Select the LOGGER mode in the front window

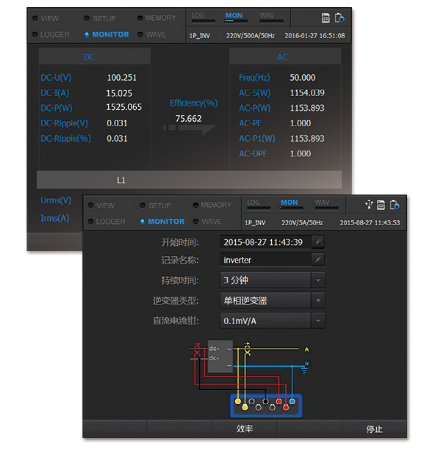click(107, 222)
